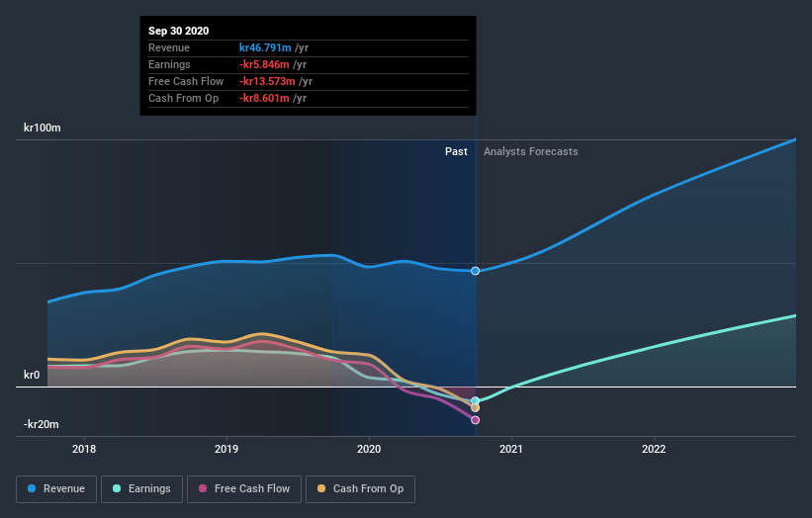Click the kr0 y-axis label
This screenshot has width=812, height=518.
[x=32, y=375]
